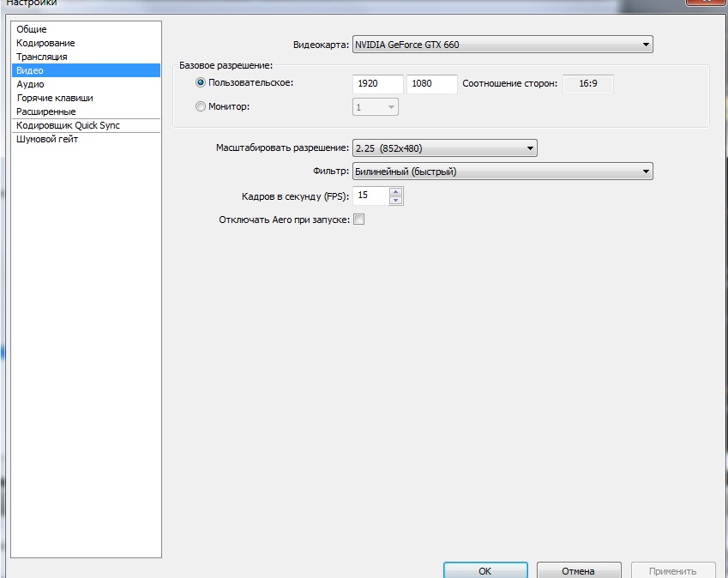Viewport: 728px width, 578px height.
Task: Click the Базовое разрешение group label
Action: (226, 65)
